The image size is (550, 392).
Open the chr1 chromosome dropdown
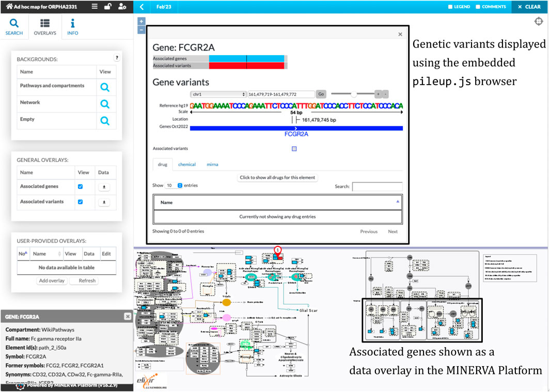point(218,94)
